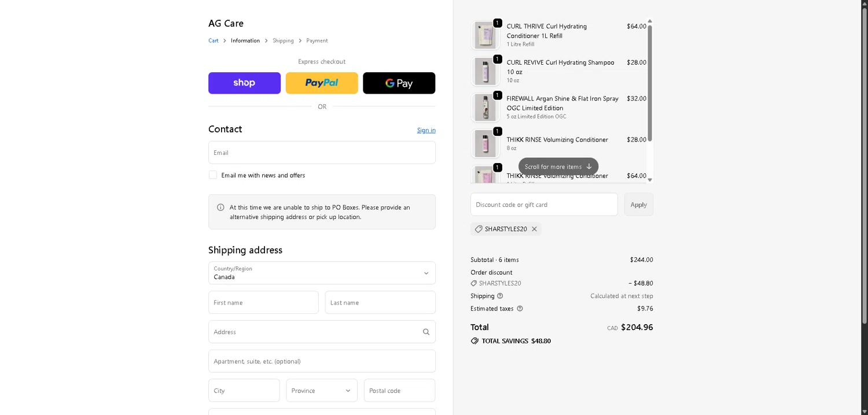Focus the Email input field
The height and width of the screenshot is (415, 868).
click(x=322, y=153)
